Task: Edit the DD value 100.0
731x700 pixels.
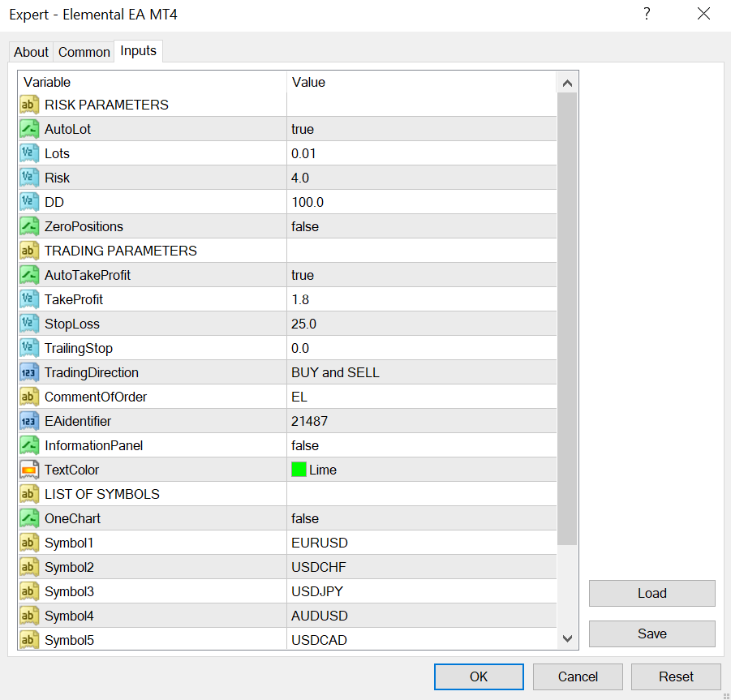Action: tap(421, 202)
